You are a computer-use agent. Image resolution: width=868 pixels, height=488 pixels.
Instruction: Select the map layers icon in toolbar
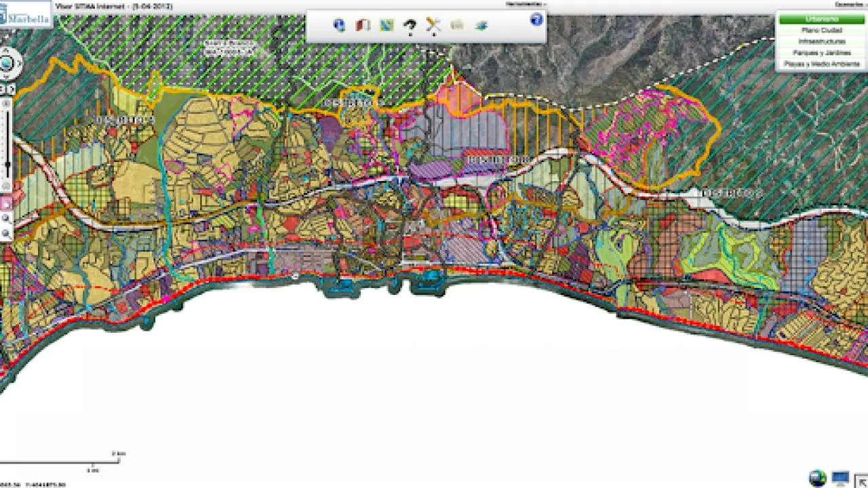pyautogui.click(x=387, y=26)
